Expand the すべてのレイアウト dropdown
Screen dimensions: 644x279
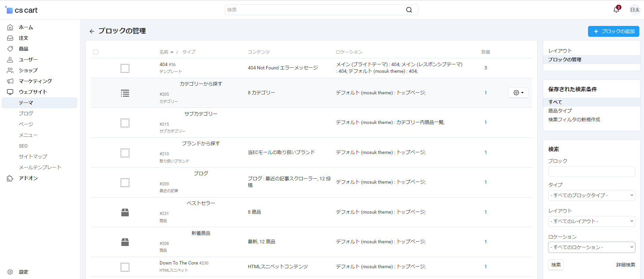(591, 221)
